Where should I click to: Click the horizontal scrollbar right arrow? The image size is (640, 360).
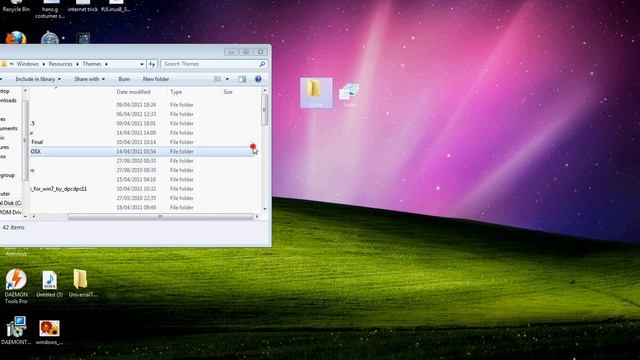pyautogui.click(x=257, y=217)
